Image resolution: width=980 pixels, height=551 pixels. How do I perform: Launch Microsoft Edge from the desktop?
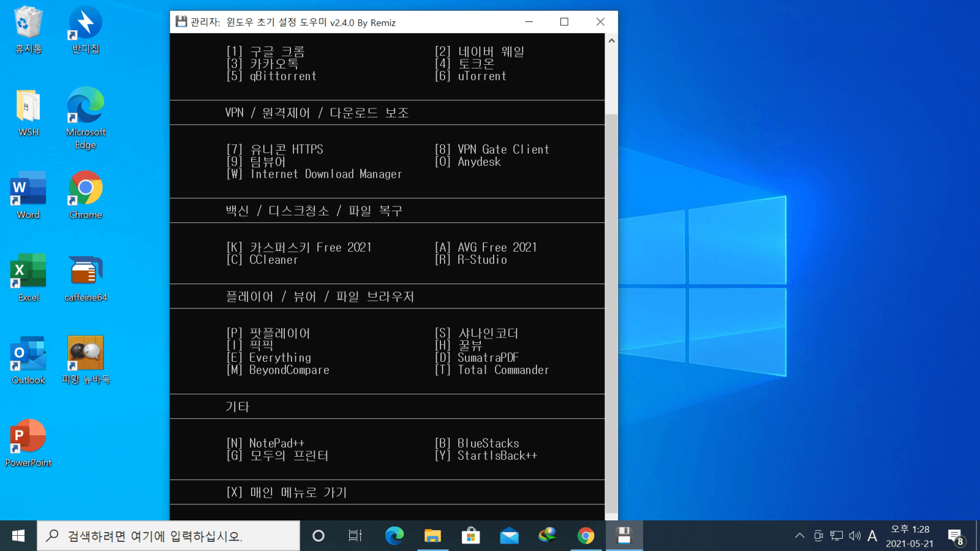click(x=86, y=118)
